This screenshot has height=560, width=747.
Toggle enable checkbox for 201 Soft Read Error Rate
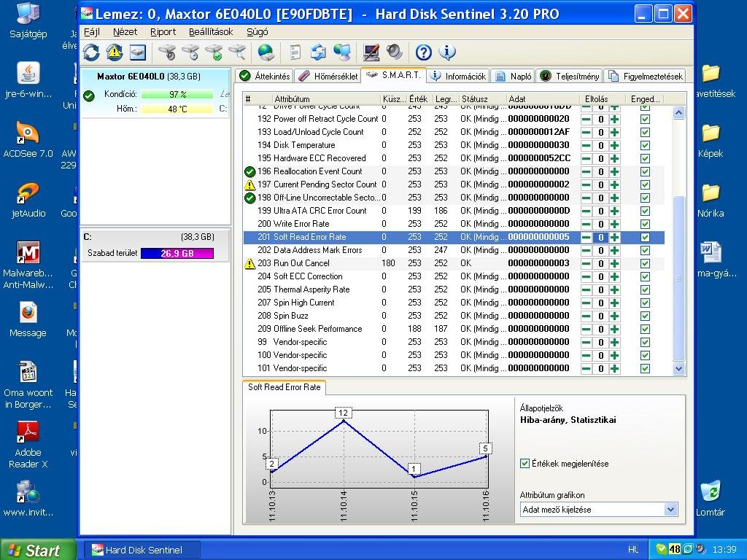[645, 237]
